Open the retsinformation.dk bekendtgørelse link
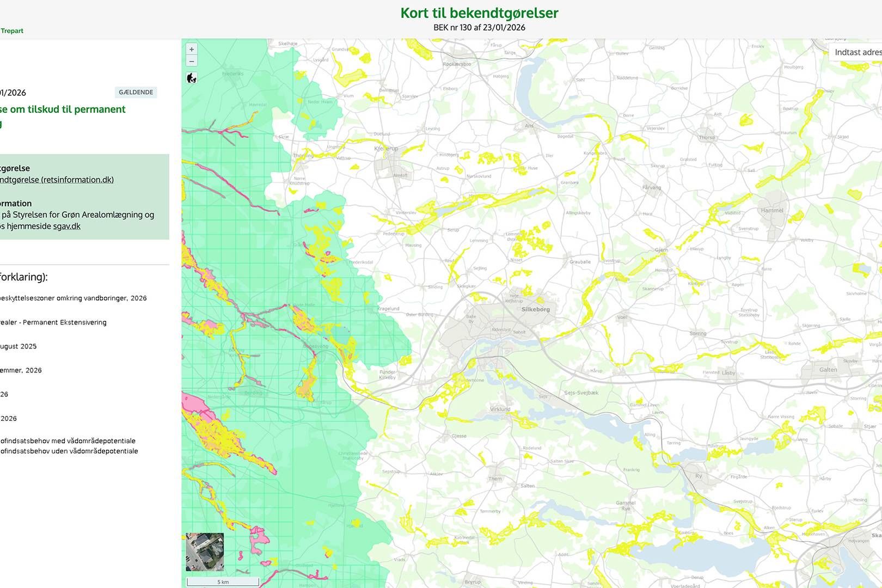This screenshot has width=882, height=588. pos(57,180)
